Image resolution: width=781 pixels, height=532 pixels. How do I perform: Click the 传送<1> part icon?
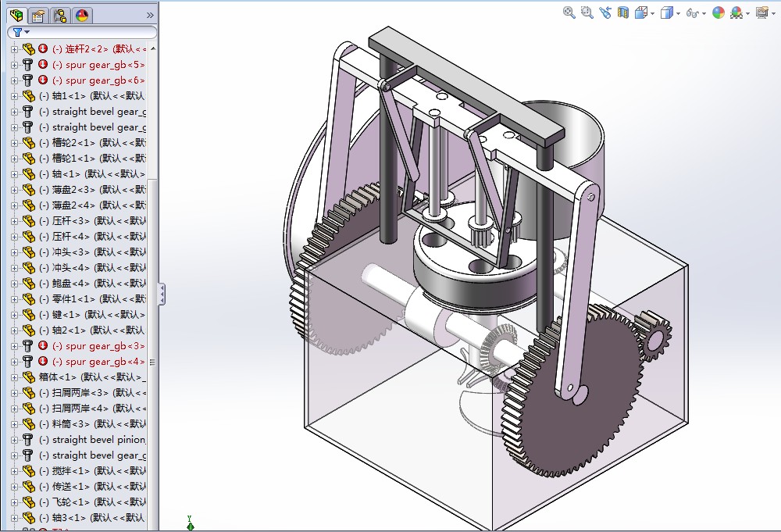click(x=29, y=486)
